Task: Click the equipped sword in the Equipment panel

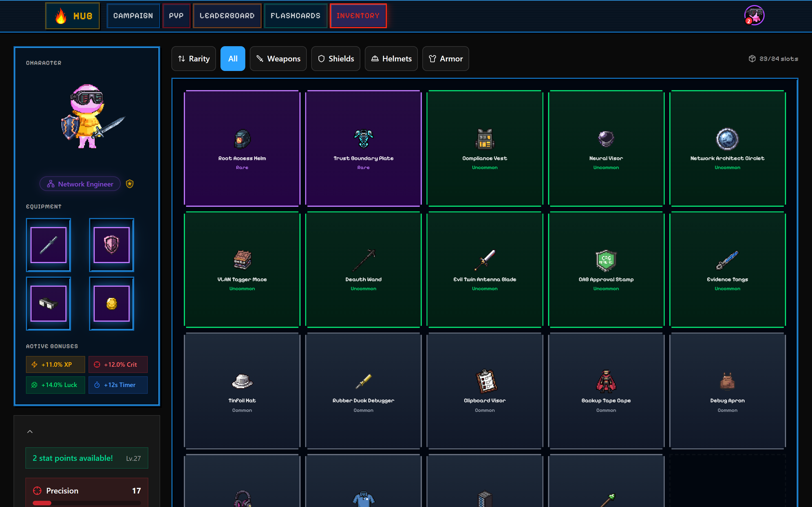Action: point(48,244)
